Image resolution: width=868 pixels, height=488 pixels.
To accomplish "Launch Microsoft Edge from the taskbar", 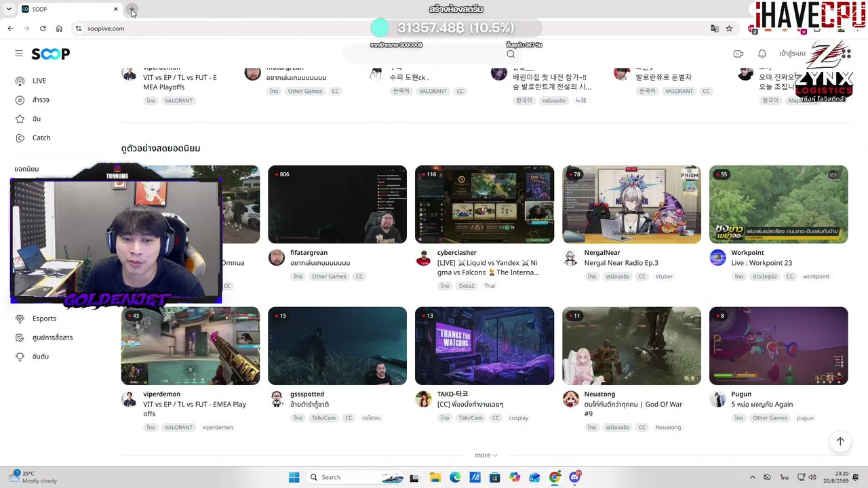I will click(x=455, y=477).
